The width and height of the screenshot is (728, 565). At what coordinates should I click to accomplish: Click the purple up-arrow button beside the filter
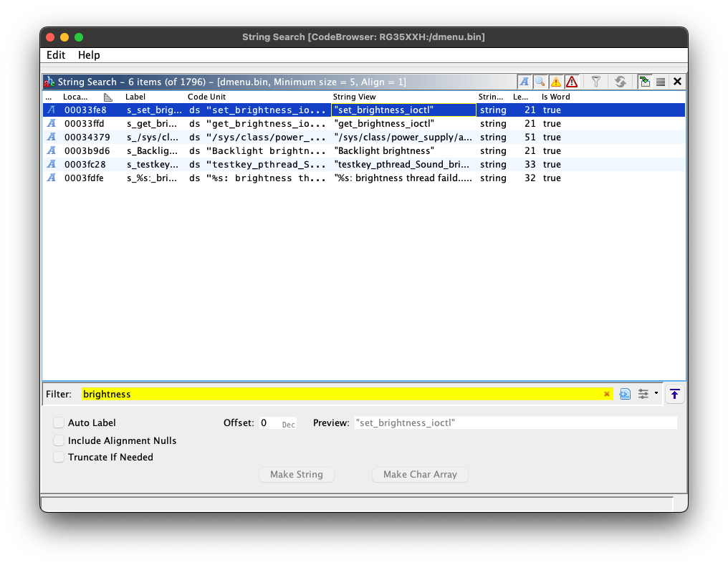click(x=674, y=394)
